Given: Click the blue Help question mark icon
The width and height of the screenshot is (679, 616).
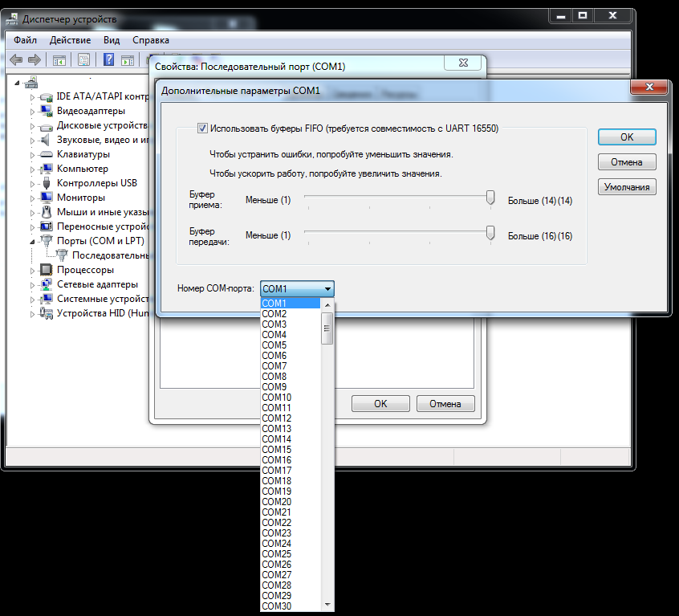Looking at the screenshot, I should click(108, 59).
